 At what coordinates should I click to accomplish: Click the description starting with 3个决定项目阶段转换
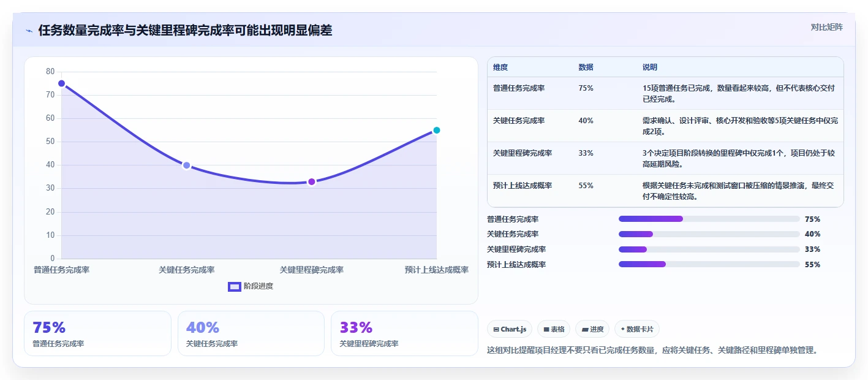739,158
